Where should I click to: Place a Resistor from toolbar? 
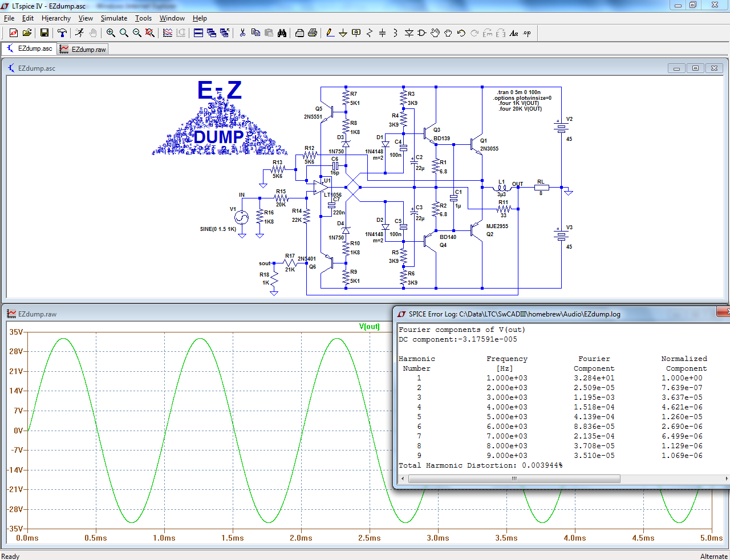[370, 33]
